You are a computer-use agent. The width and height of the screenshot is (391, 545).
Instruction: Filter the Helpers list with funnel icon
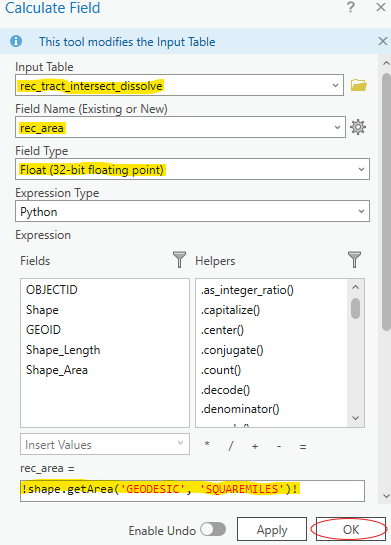354,260
